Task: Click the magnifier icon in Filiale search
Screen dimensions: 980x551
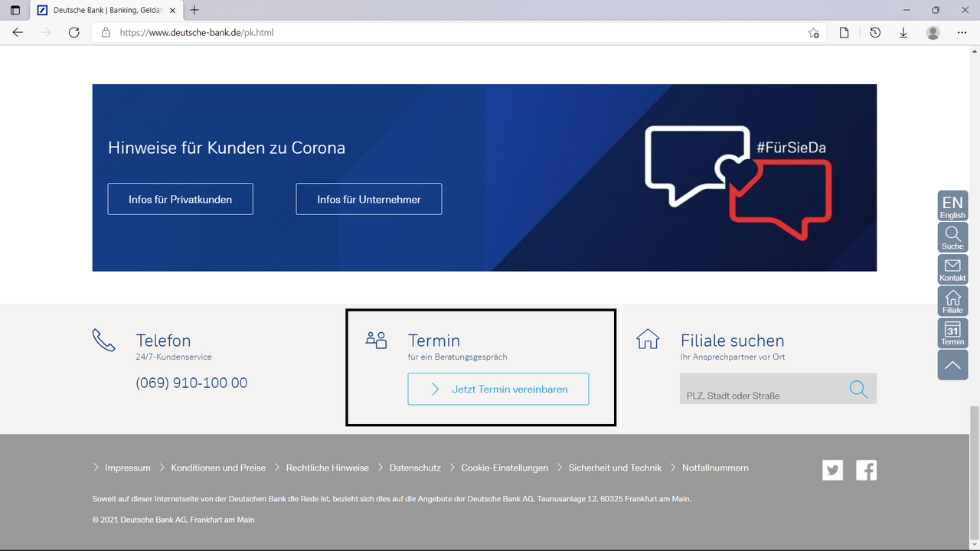Action: click(858, 389)
